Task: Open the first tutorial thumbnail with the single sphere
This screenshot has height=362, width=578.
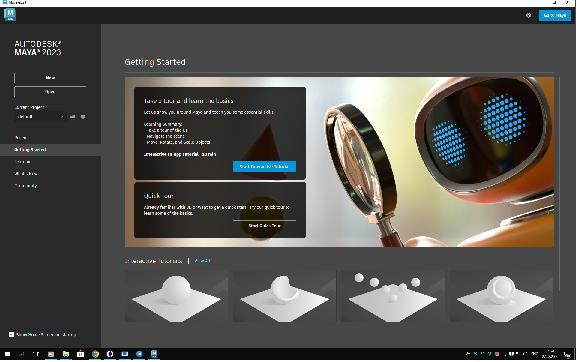Action: [x=176, y=297]
